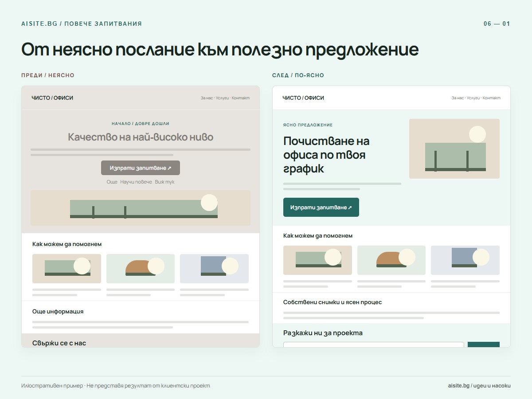Select the green desk card in the before mockup
Screen dimensions: 532x399
tap(66, 269)
